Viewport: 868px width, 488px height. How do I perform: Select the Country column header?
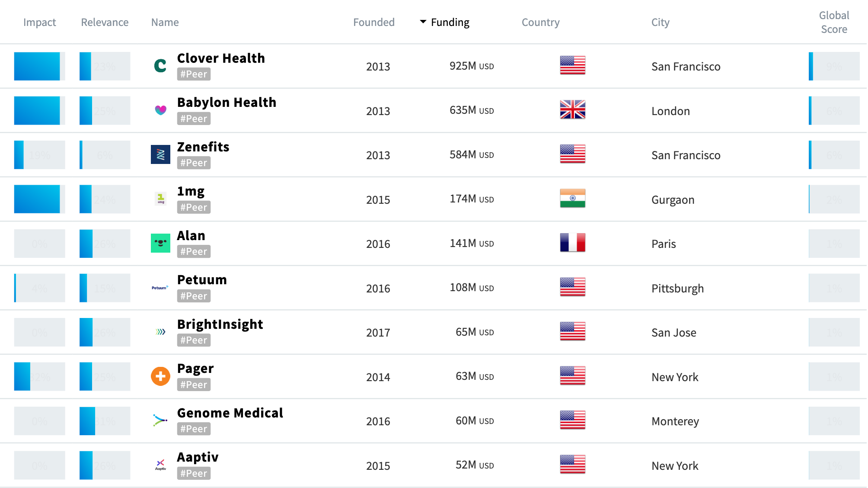540,22
